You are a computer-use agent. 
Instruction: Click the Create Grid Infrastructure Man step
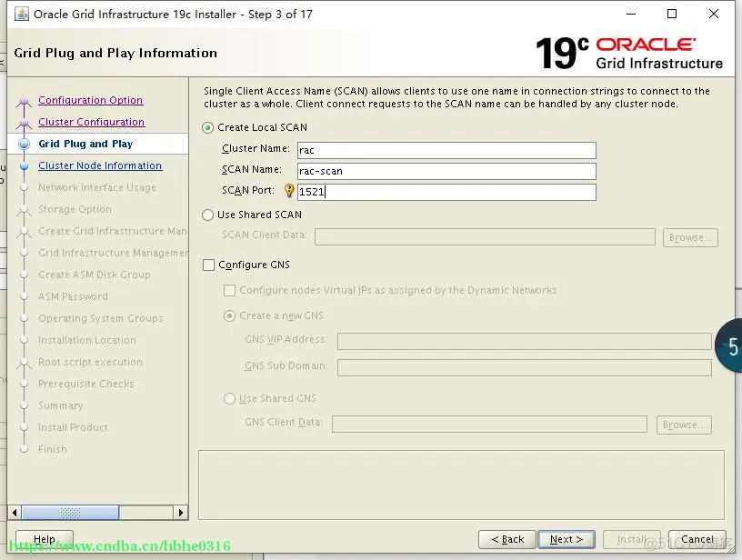[x=113, y=231]
